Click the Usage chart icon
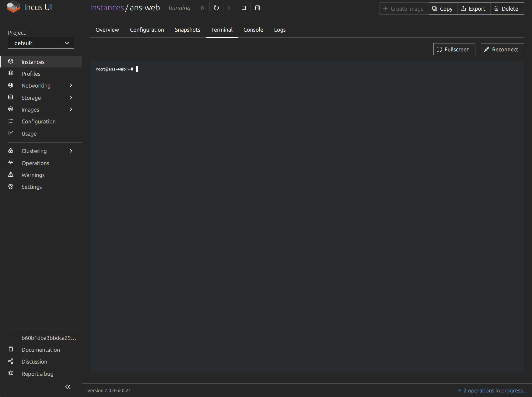 pyautogui.click(x=11, y=133)
